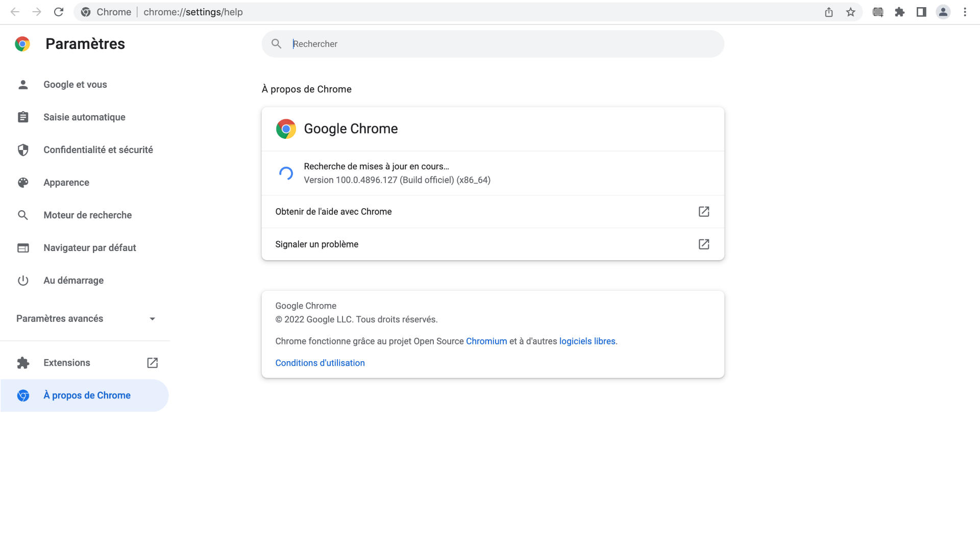
Task: Click the external link icon next to Extensions
Action: [x=153, y=363]
